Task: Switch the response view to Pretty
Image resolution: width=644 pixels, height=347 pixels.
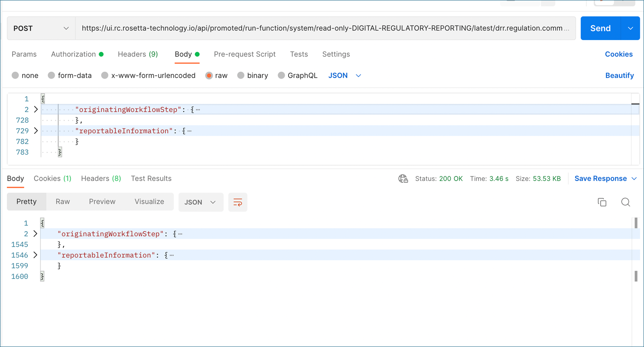Action: point(26,202)
